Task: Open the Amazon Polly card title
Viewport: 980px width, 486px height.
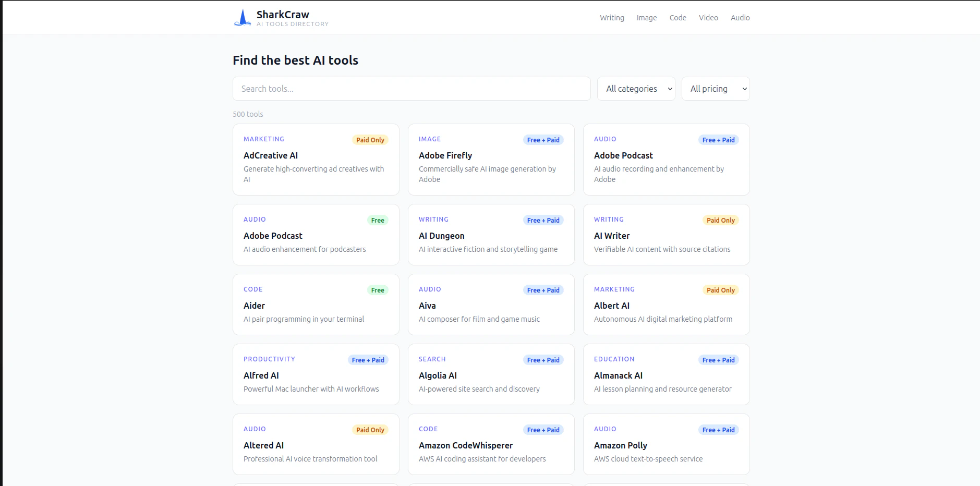Action: [621, 445]
